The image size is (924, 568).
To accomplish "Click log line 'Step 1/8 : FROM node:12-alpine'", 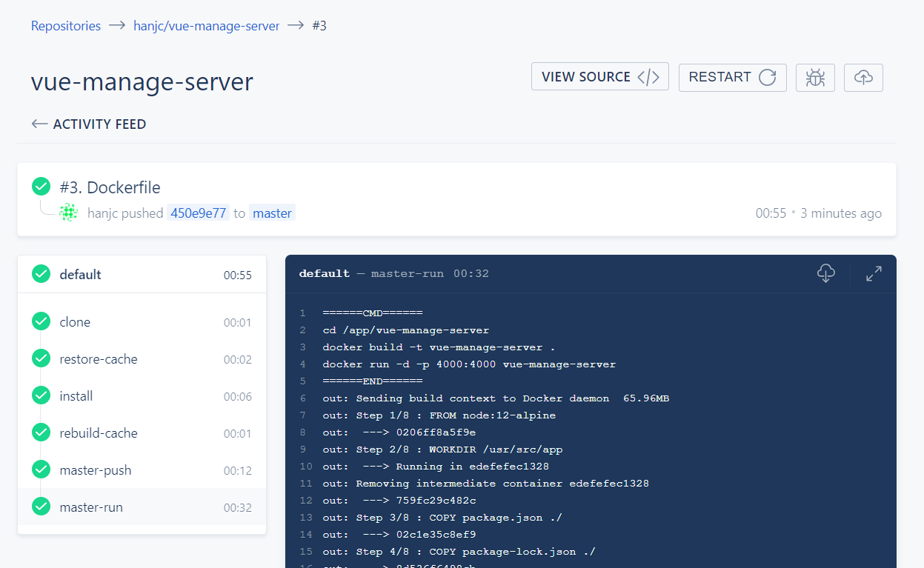I will coord(439,415).
